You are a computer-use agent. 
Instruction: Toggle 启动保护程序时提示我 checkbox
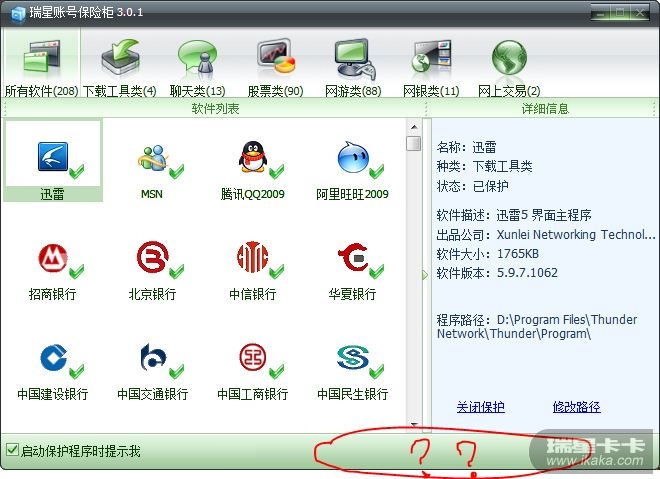[12, 450]
